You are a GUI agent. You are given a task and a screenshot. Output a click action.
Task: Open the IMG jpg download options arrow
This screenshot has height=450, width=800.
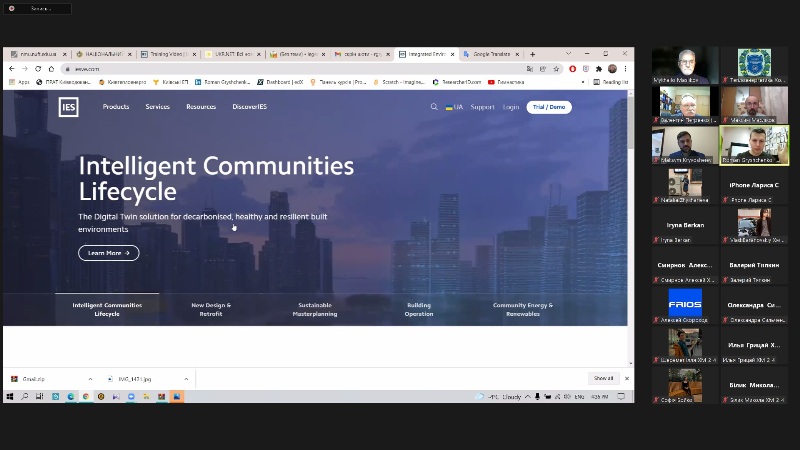pyautogui.click(x=186, y=379)
